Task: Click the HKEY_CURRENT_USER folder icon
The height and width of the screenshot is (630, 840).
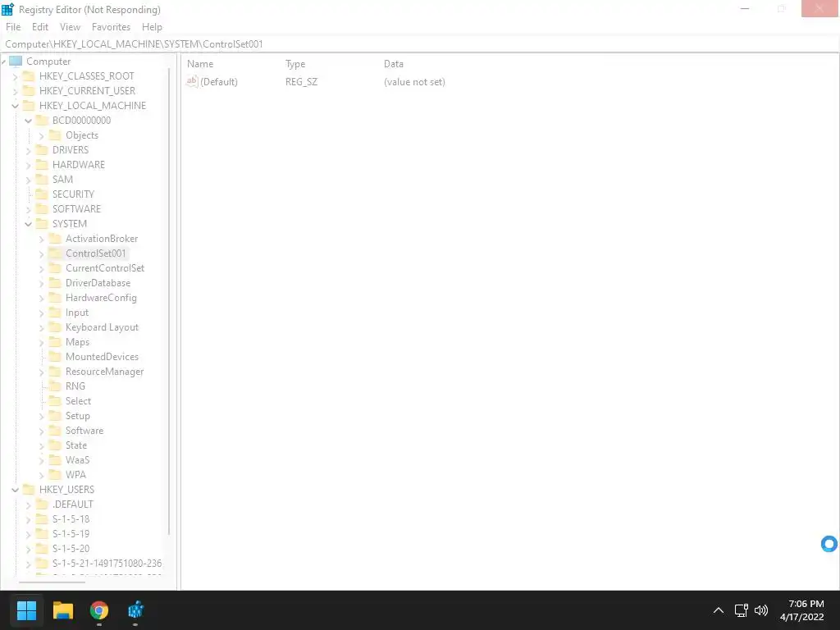Action: [29, 90]
